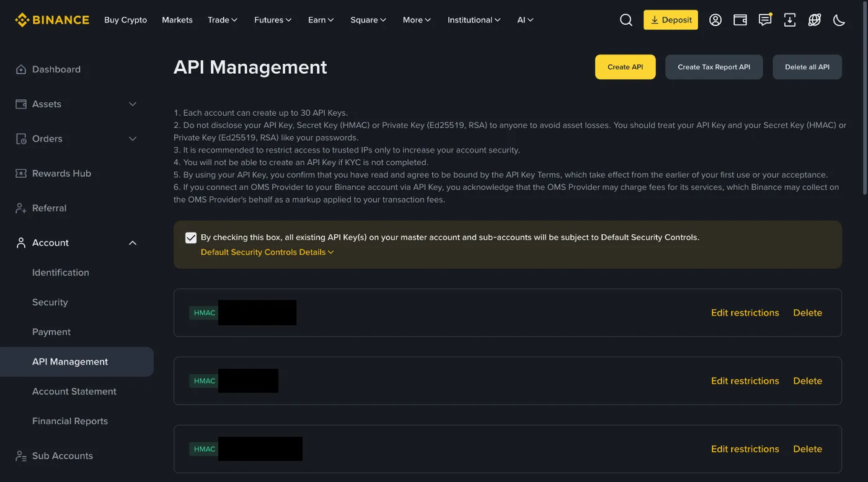The width and height of the screenshot is (868, 482).
Task: Go to Buy Crypto
Action: (x=125, y=20)
